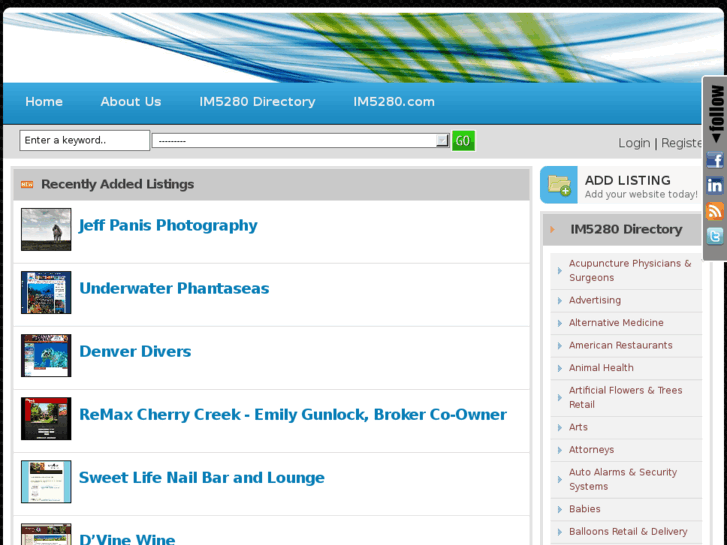This screenshot has width=727, height=545.
Task: Click arrow bullet next to Advertising
Action: coord(560,301)
